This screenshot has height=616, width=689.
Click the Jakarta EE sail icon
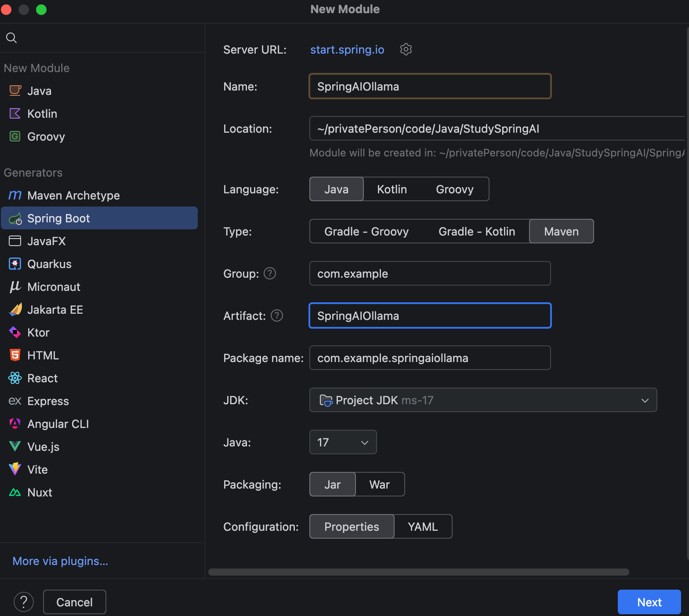pyautogui.click(x=15, y=309)
